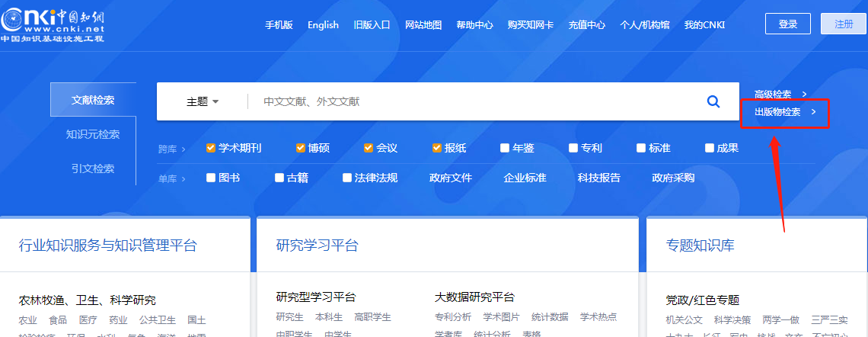Click 旧版入口 in the top navigation
The height and width of the screenshot is (337, 868).
click(372, 25)
